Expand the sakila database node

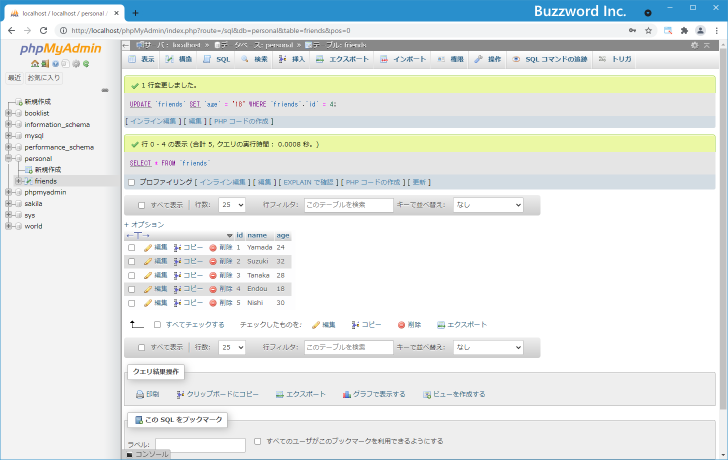click(8, 204)
